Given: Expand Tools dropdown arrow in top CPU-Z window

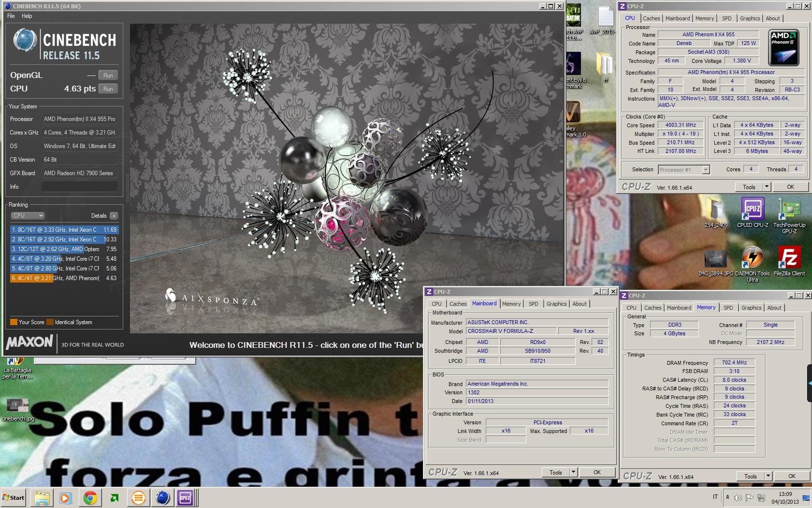Looking at the screenshot, I should click(x=767, y=187).
